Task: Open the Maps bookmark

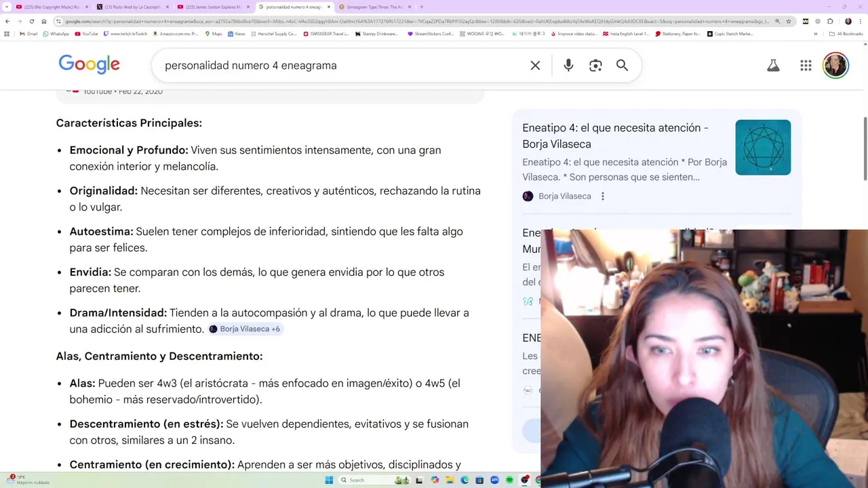Action: (x=213, y=34)
